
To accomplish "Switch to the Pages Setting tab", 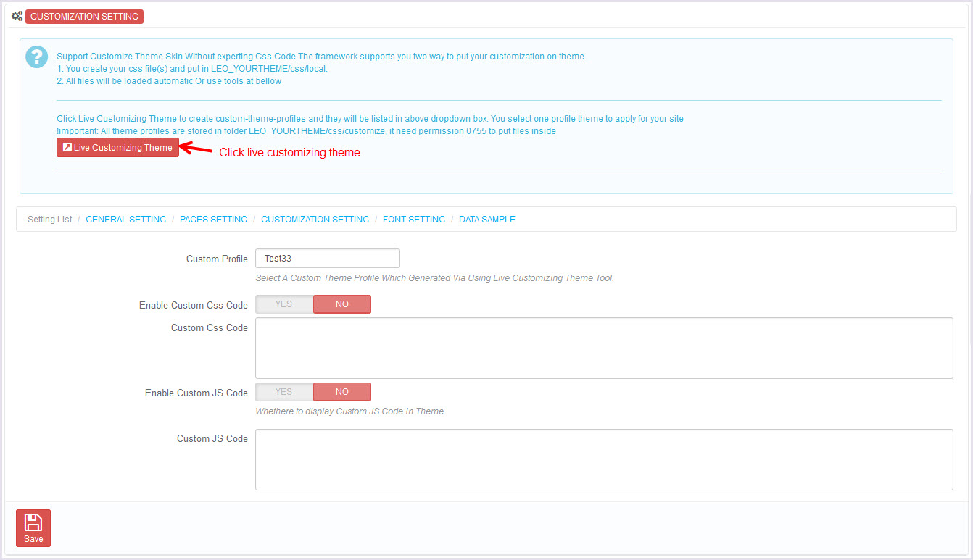I will tap(213, 220).
